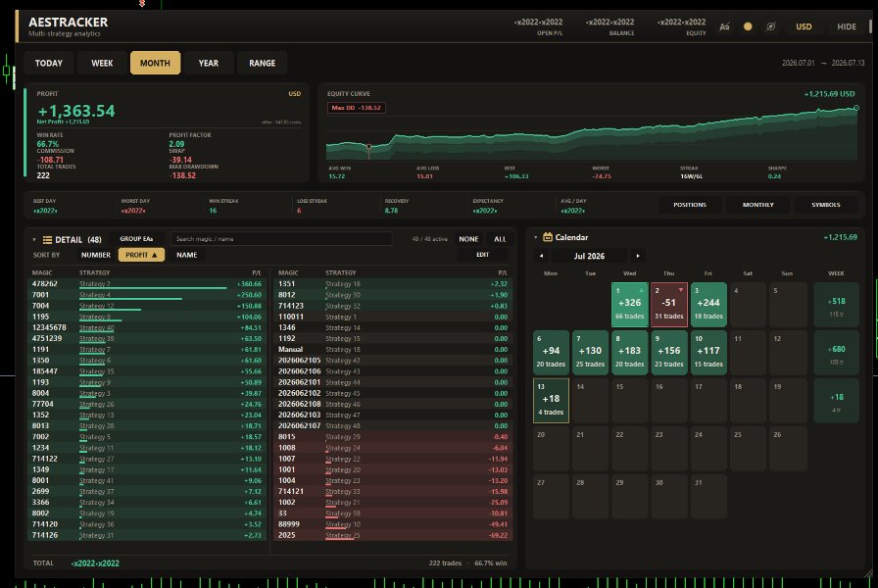Sort detail list by NUMBER
Image resolution: width=878 pixels, height=588 pixels.
(96, 255)
